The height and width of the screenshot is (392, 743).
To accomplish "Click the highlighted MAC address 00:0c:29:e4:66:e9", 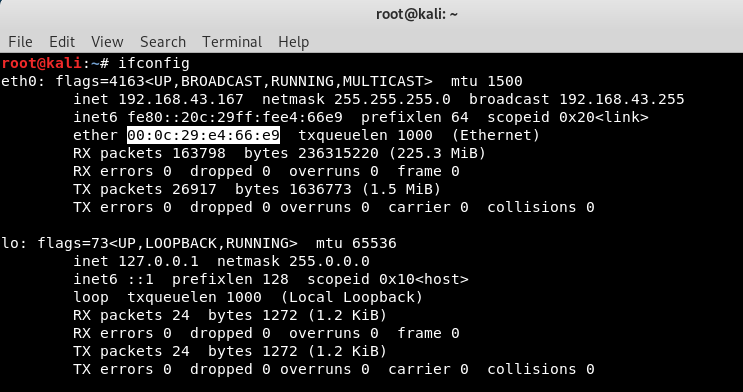I will click(204, 135).
